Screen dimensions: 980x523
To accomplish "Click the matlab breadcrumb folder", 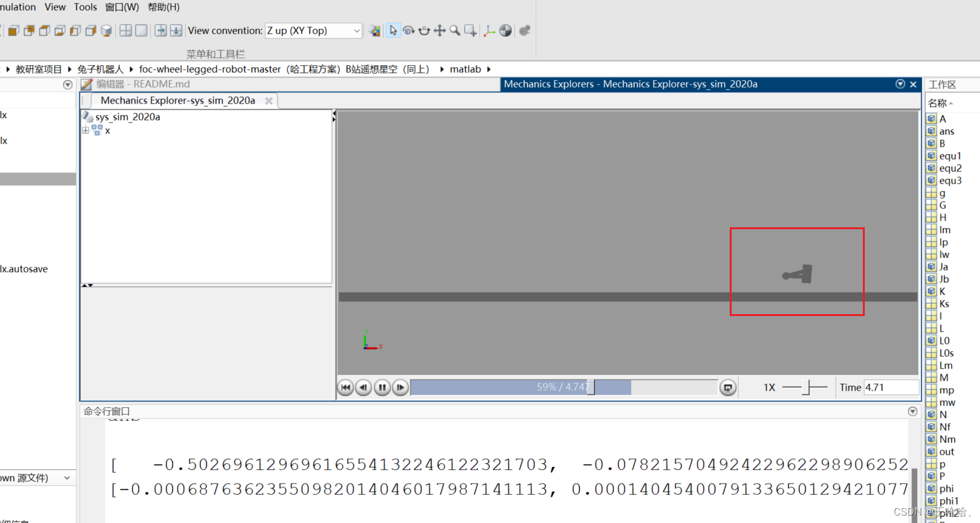I will click(x=465, y=70).
